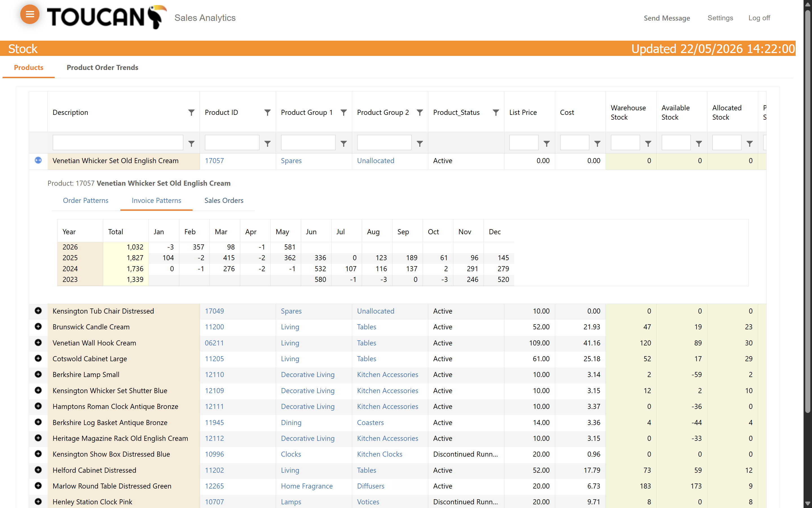Click into the Description filter input

(118, 143)
